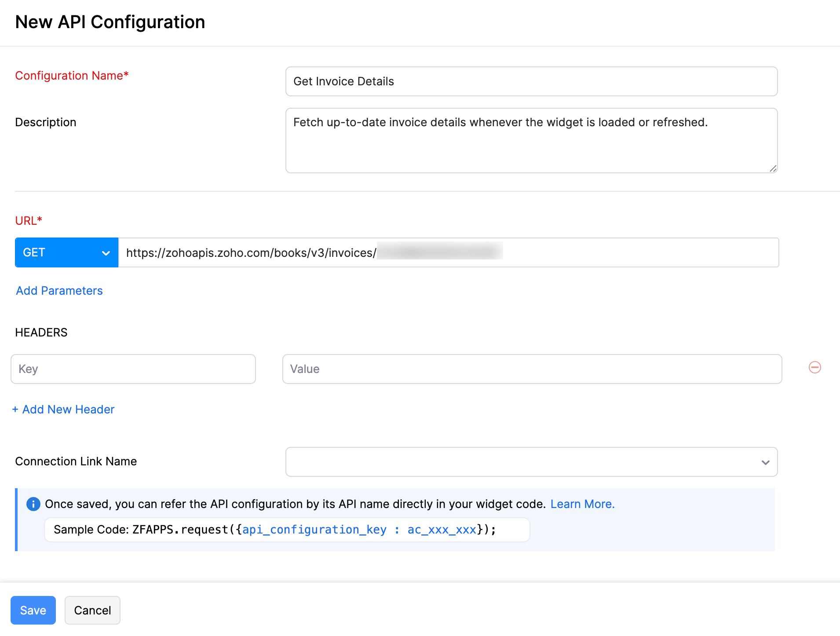Click the chevron on Connection Link Name

click(x=765, y=462)
